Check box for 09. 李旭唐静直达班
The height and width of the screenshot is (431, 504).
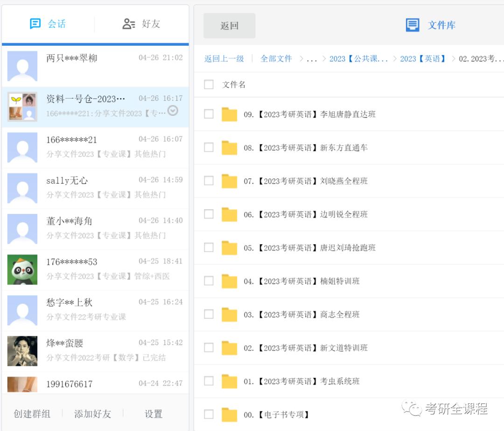(x=209, y=114)
